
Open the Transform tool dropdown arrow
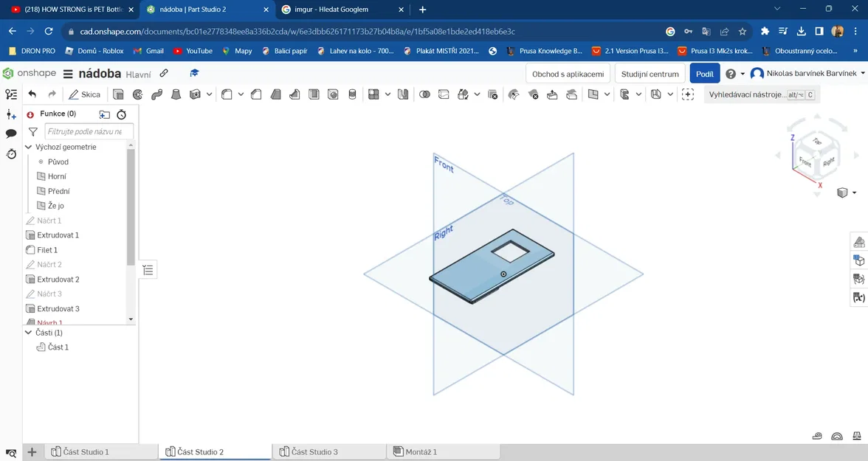(477, 94)
